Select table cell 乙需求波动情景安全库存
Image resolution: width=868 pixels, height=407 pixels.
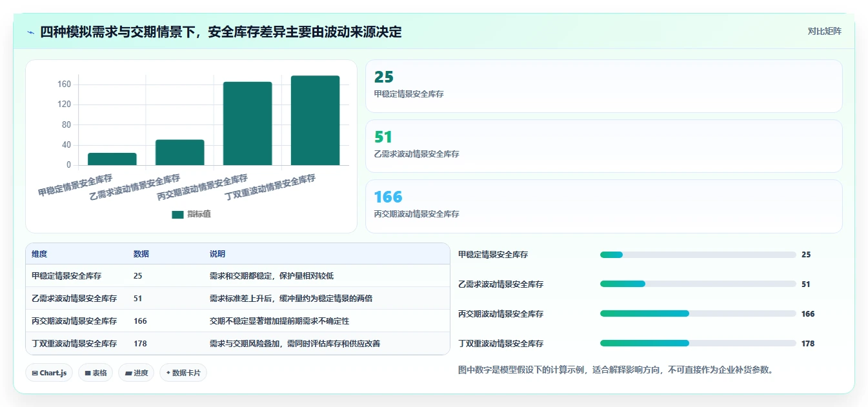(74, 299)
